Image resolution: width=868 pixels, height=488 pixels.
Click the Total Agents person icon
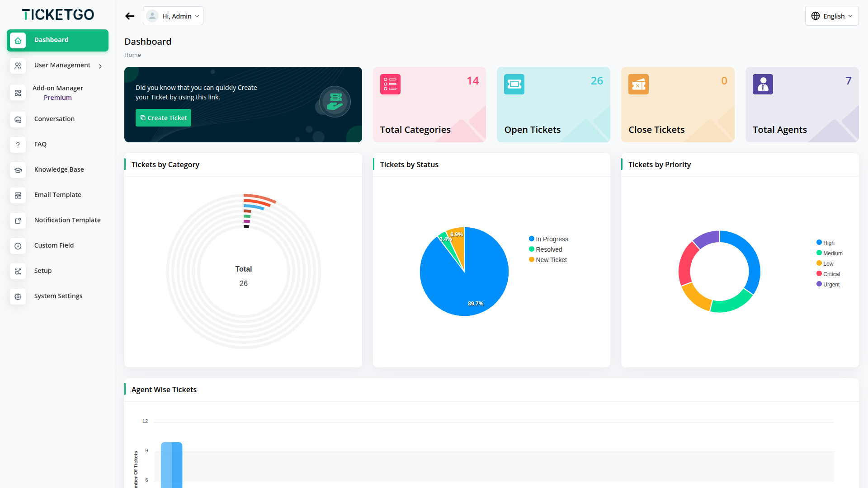point(763,84)
